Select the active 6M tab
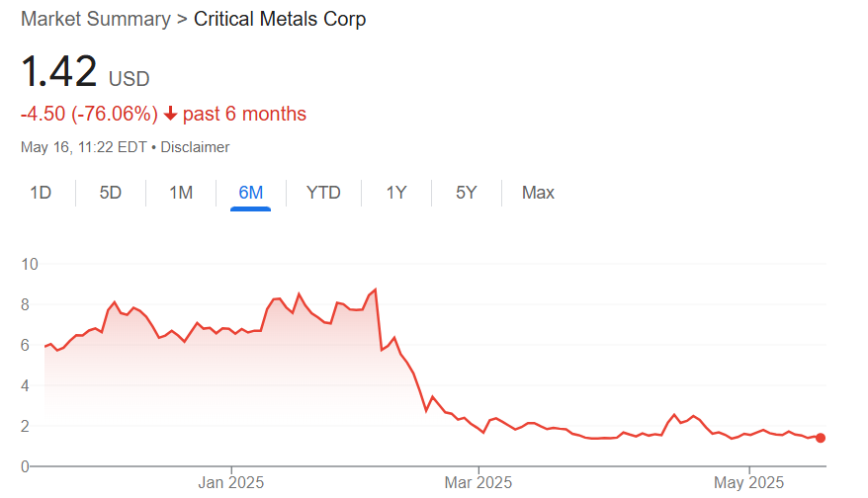This screenshot has width=868, height=498. point(251,193)
